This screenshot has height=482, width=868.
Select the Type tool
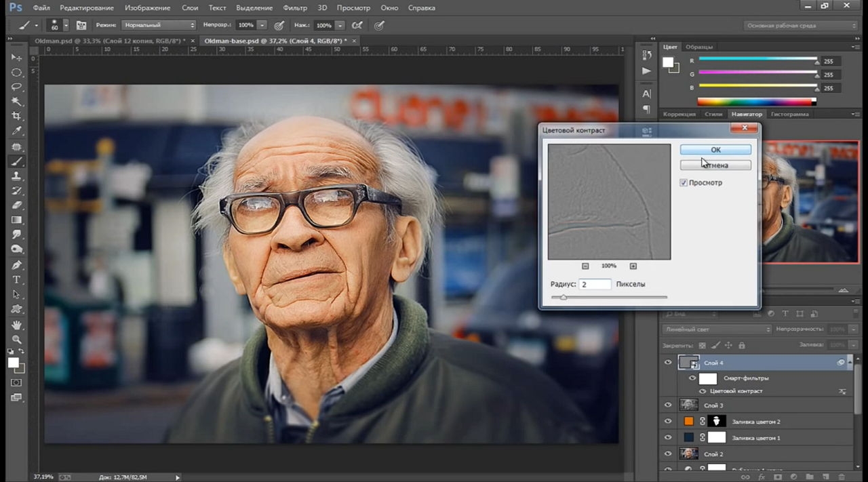(x=17, y=280)
